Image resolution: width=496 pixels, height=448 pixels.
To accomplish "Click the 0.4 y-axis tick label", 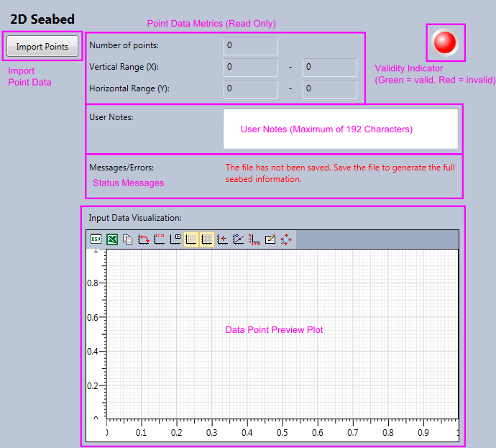I will click(x=93, y=352).
